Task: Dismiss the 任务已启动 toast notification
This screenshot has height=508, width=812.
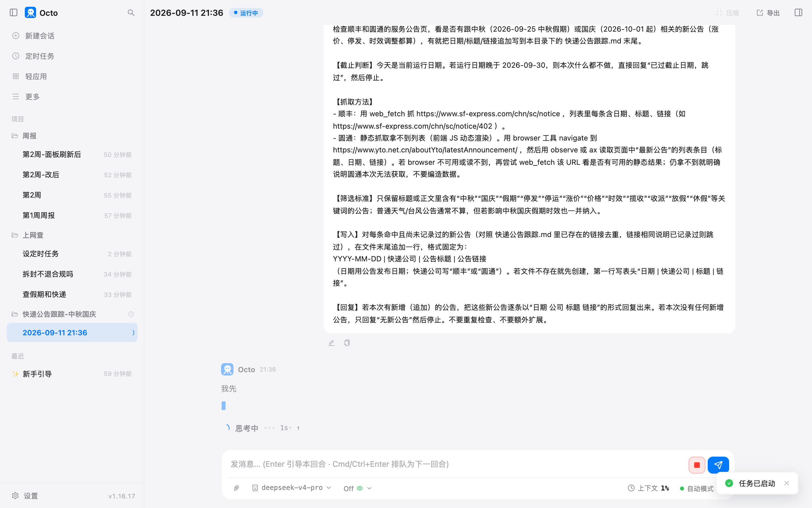Action: pos(787,483)
